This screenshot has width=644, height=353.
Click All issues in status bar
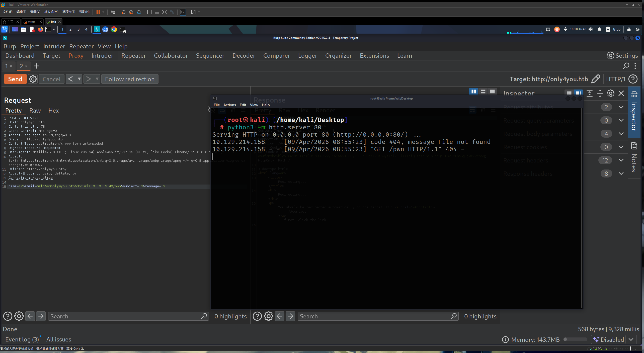click(59, 339)
